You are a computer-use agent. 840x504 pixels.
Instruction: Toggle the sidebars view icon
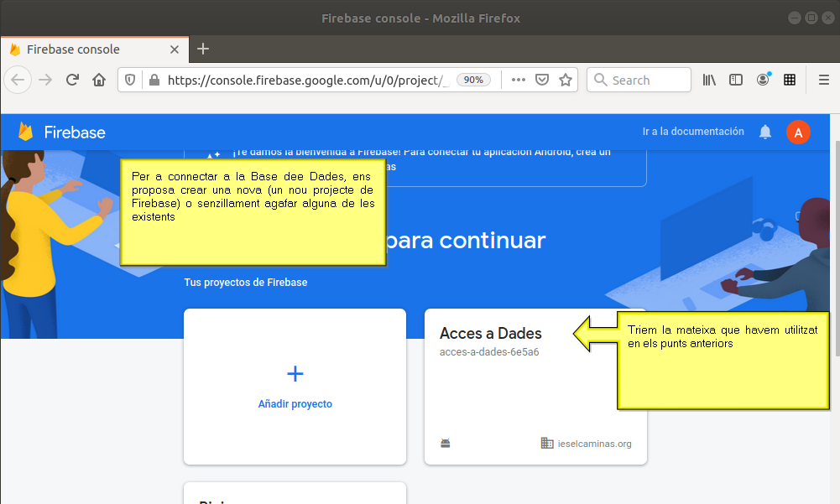(736, 80)
